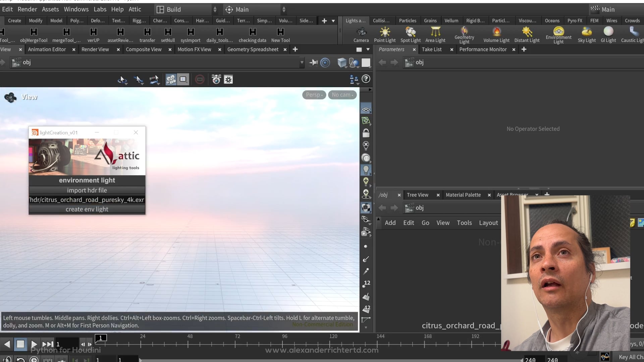Create a Point Light from shelf
The width and height of the screenshot is (644, 362).
point(385,35)
